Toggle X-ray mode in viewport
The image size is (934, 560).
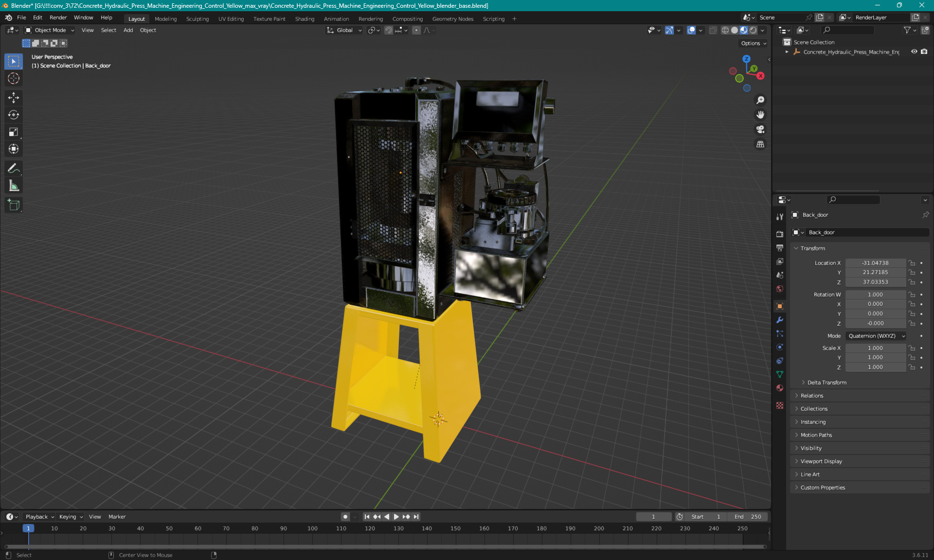(713, 30)
